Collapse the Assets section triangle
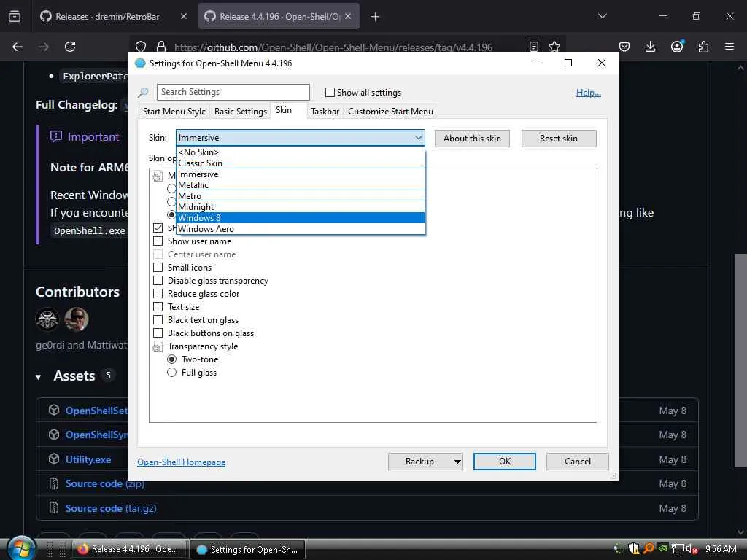This screenshot has width=747, height=560. click(38, 377)
